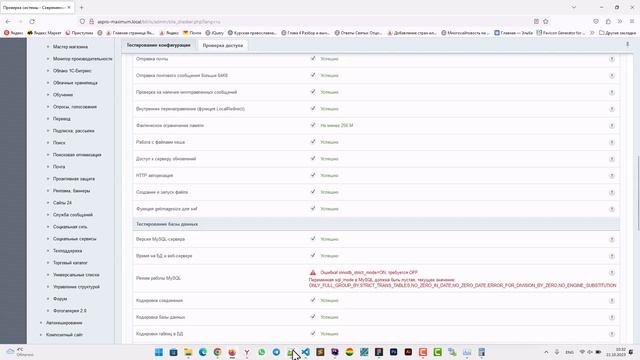Open Firefox application menu hamburger
Viewport: 640px width, 360px height.
tap(631, 21)
